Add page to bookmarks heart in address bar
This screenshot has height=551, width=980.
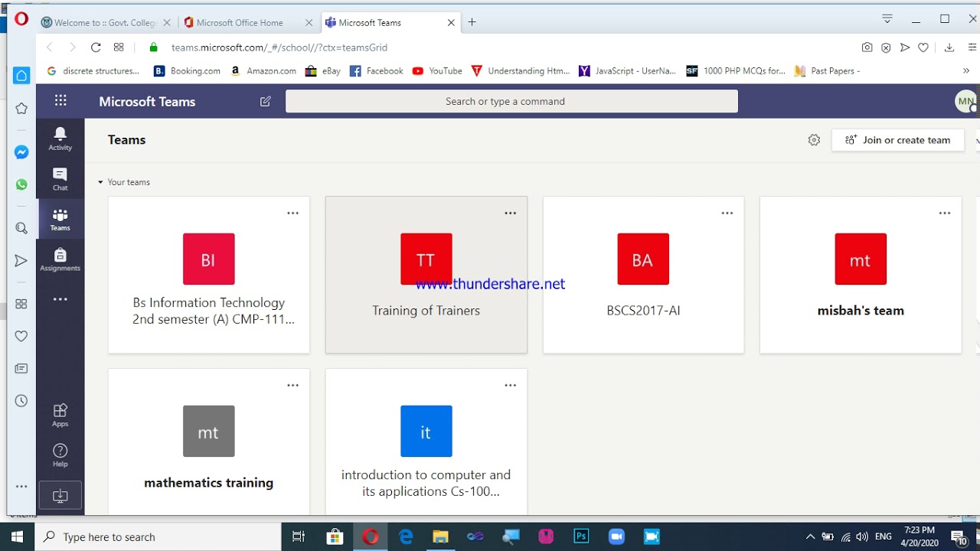pos(923,47)
